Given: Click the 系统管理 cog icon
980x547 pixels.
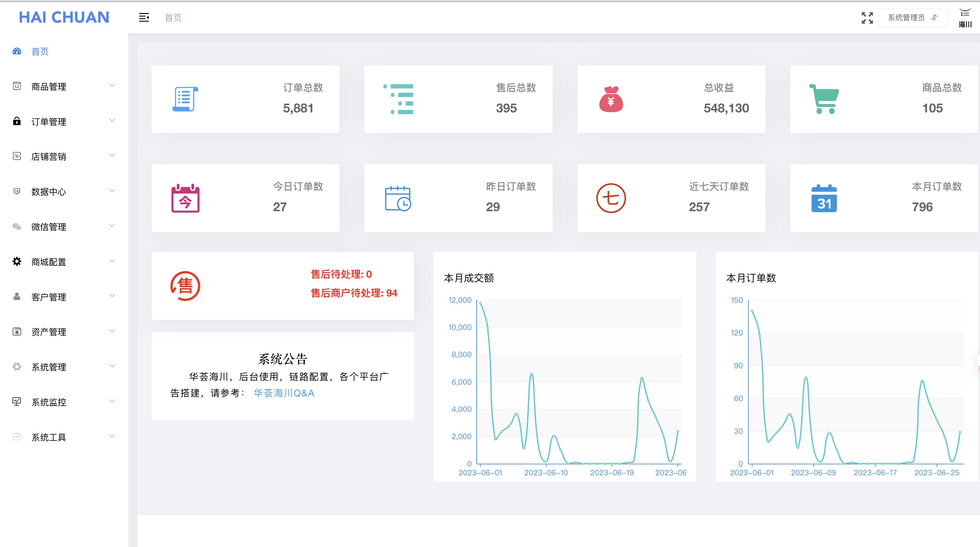Looking at the screenshot, I should coord(17,366).
